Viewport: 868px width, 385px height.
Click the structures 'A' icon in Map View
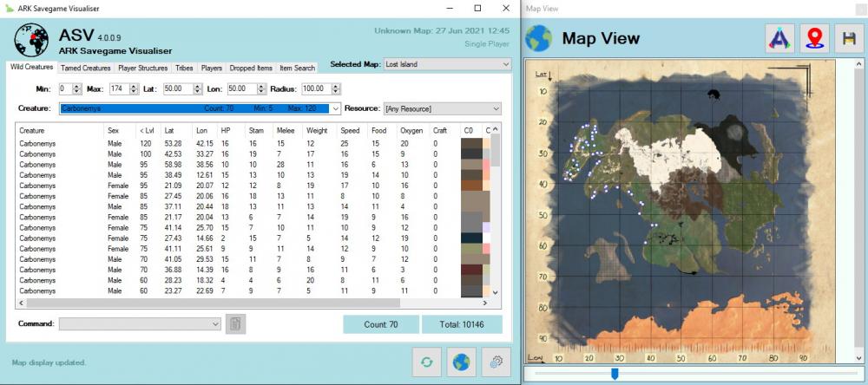(779, 38)
